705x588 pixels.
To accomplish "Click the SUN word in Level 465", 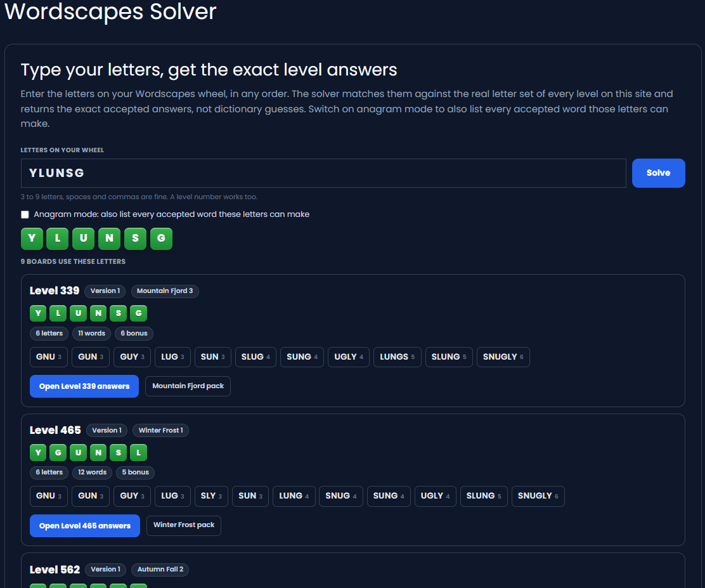I will tap(250, 496).
